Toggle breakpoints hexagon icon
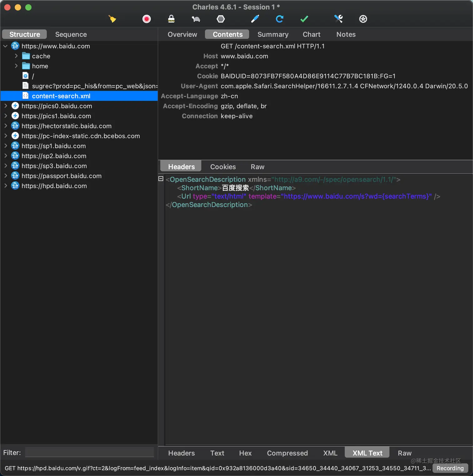This screenshot has height=476, width=473. pyautogui.click(x=221, y=19)
